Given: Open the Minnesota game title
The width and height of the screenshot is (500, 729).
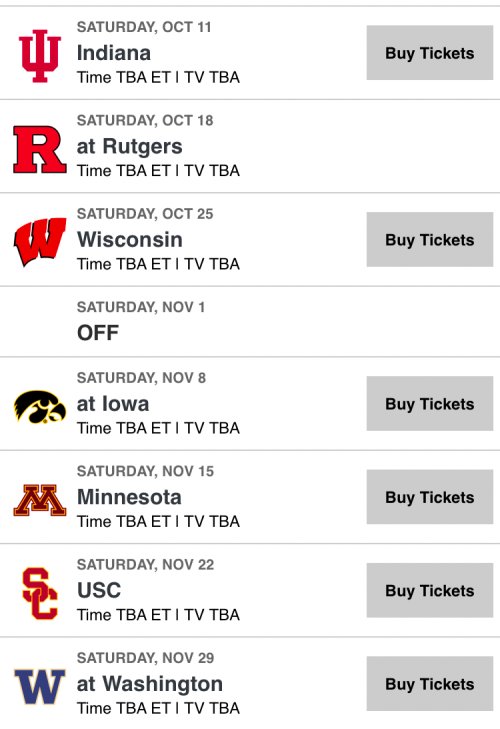Looking at the screenshot, I should (129, 497).
